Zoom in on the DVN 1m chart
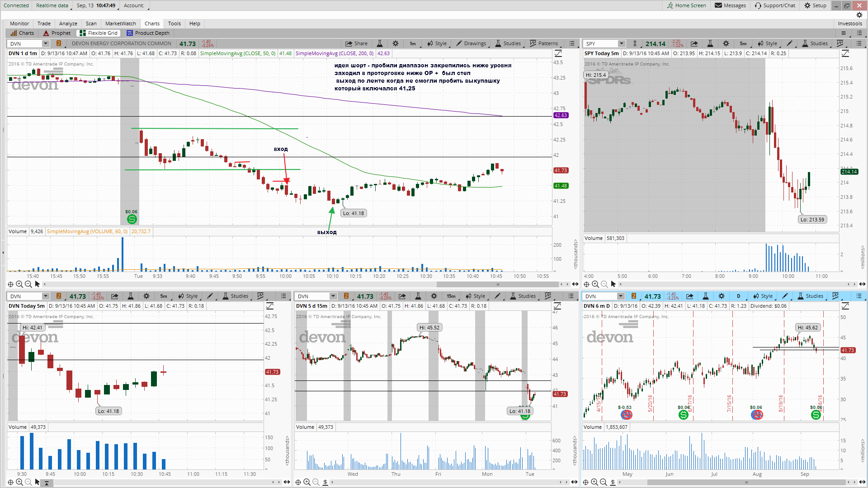Image resolution: width=868 pixels, height=488 pixels. (x=19, y=284)
